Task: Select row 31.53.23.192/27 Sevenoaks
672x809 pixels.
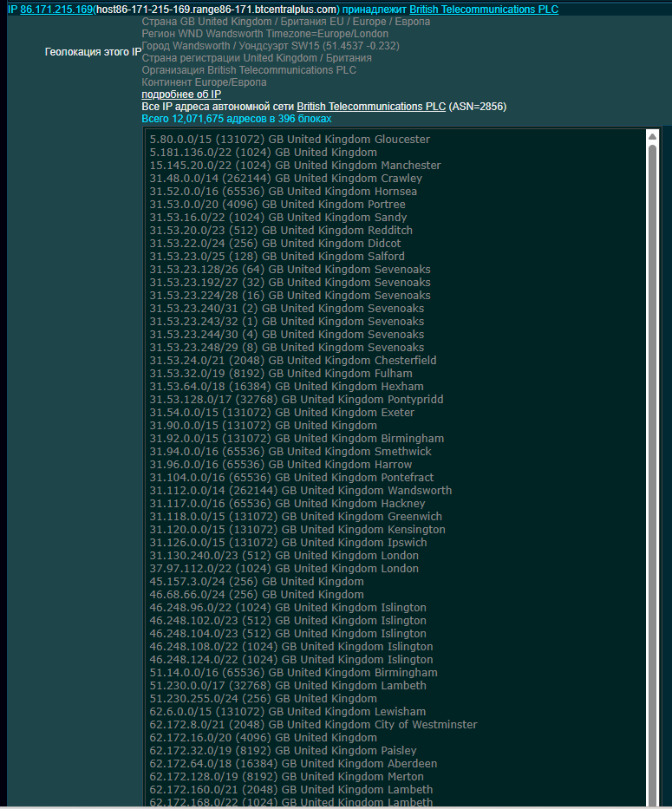Action: coord(290,282)
